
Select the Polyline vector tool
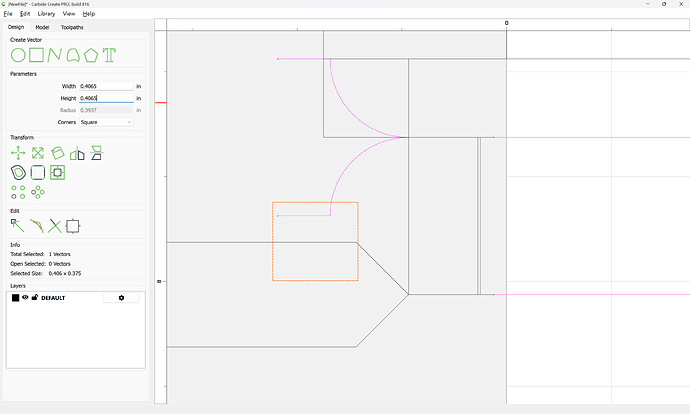pyautogui.click(x=55, y=55)
